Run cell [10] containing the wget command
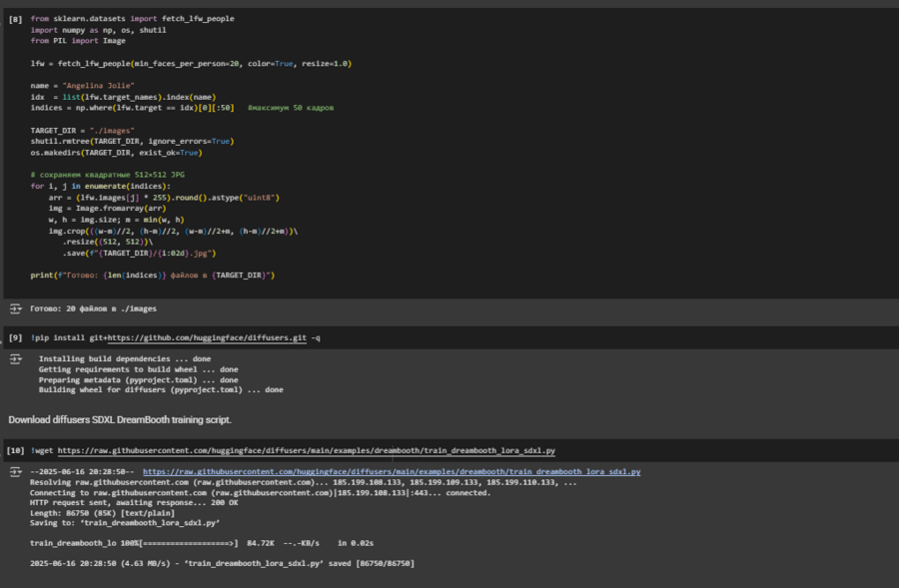Viewport: 899px width, 588px height. [15, 451]
